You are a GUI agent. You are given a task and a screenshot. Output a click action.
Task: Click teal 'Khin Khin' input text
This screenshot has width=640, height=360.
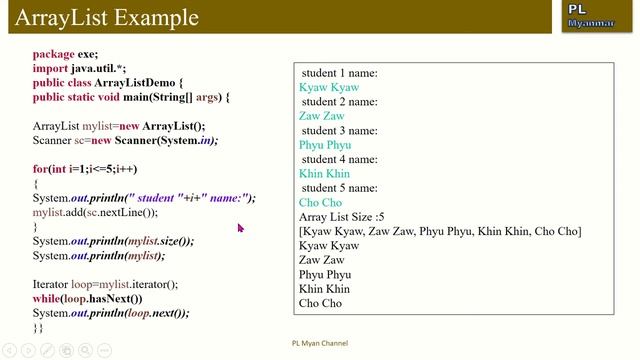(x=324, y=173)
